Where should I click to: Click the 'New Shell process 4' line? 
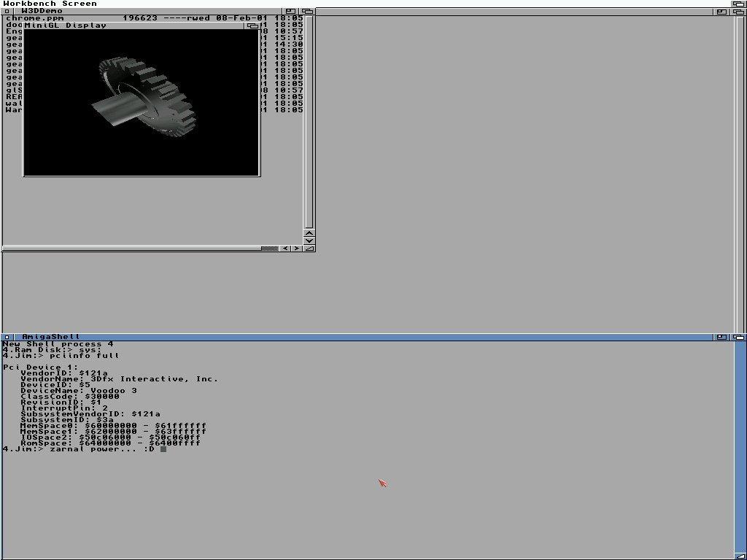pyautogui.click(x=58, y=344)
